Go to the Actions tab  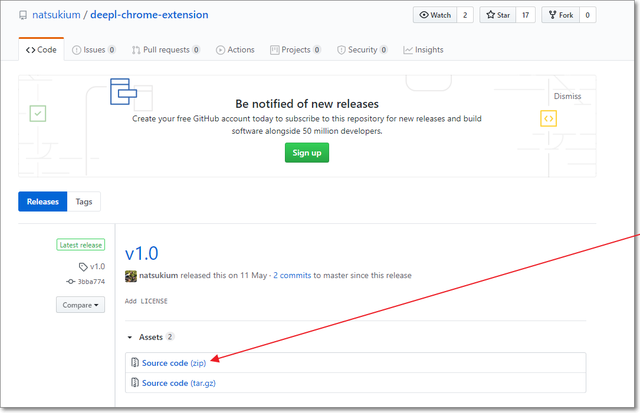234,49
